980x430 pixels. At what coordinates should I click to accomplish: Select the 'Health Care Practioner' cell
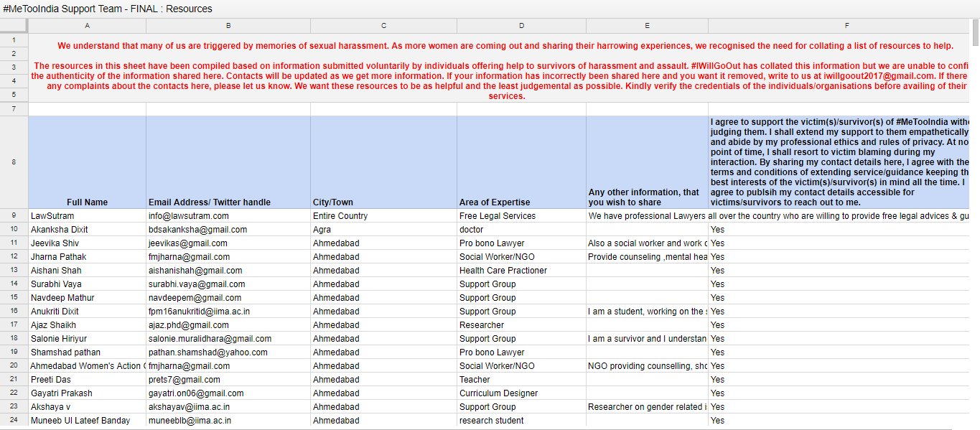[521, 270]
